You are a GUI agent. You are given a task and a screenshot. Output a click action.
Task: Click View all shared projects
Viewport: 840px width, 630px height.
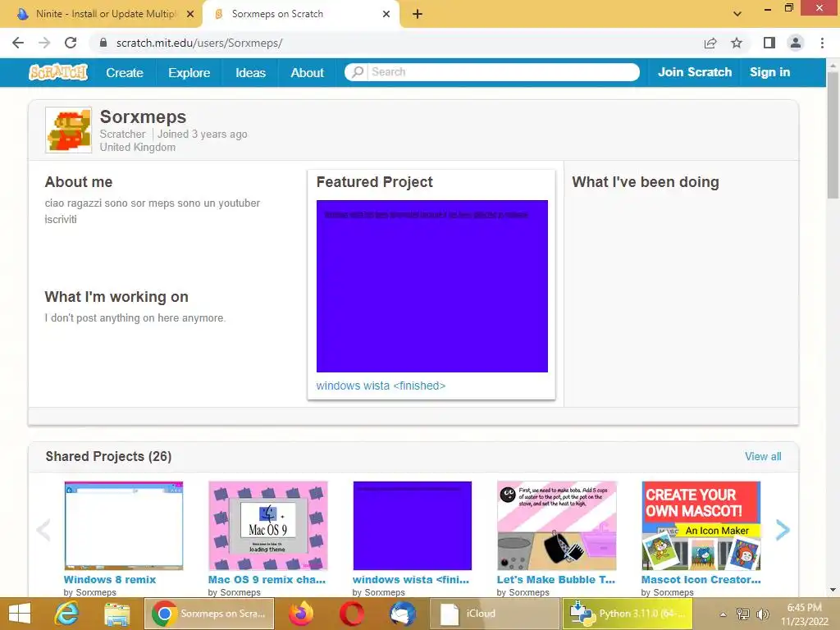[763, 456]
